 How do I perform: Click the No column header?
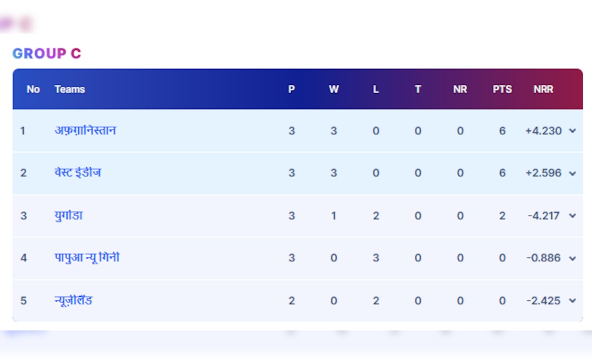[x=33, y=89]
